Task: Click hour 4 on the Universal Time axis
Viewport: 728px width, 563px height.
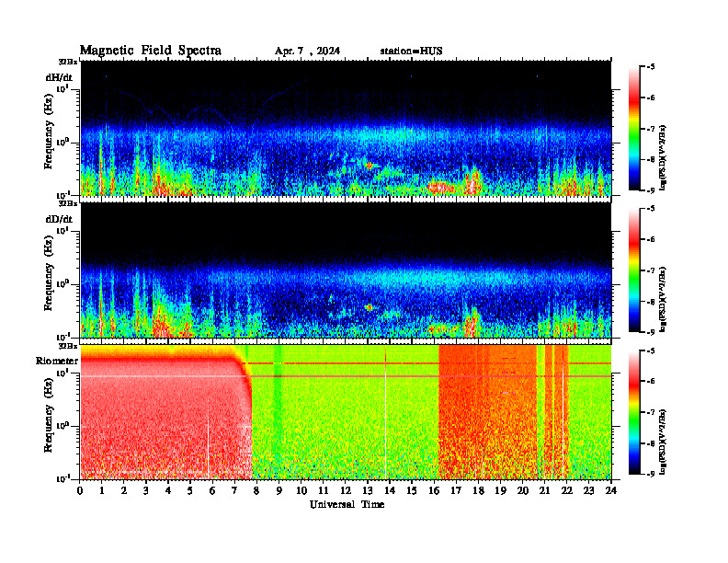Action: coord(168,491)
